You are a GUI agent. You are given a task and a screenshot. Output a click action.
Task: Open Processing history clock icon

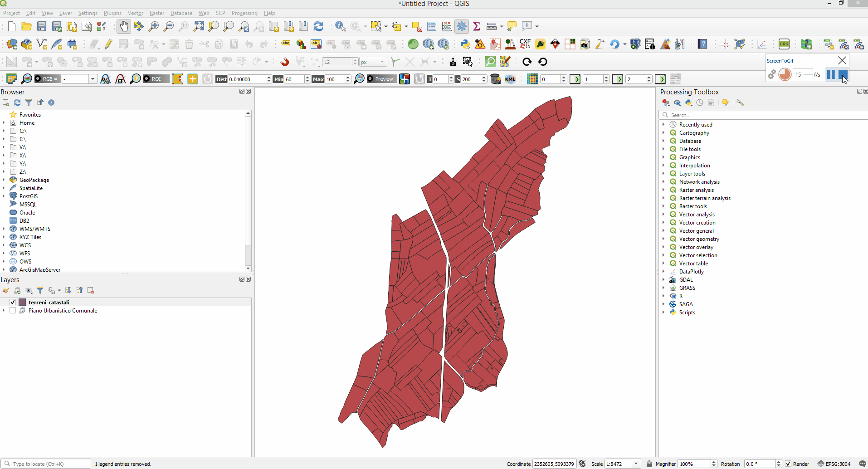[700, 103]
